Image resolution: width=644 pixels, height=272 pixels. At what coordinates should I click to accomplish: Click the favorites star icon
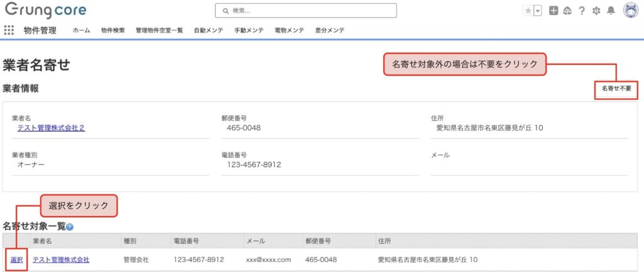tap(528, 11)
